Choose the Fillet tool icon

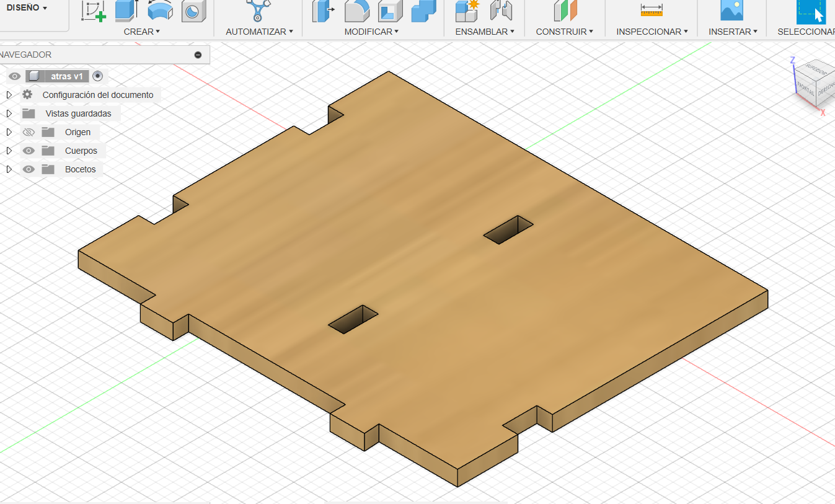356,11
